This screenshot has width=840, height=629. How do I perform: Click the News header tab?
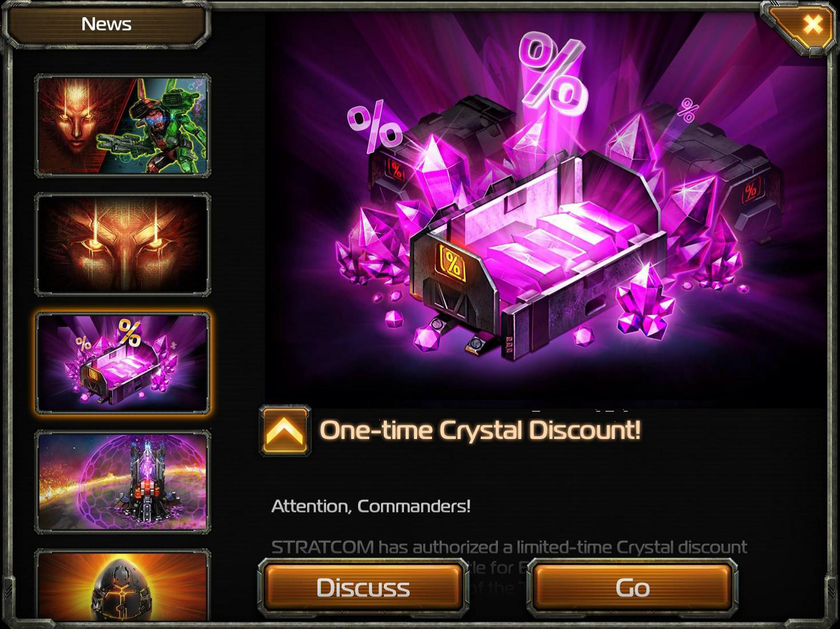(106, 24)
